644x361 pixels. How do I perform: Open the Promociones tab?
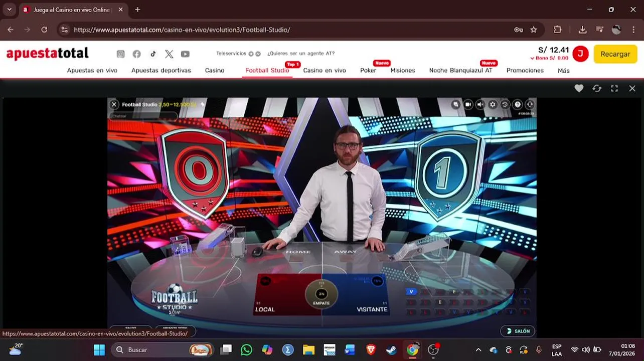point(525,71)
